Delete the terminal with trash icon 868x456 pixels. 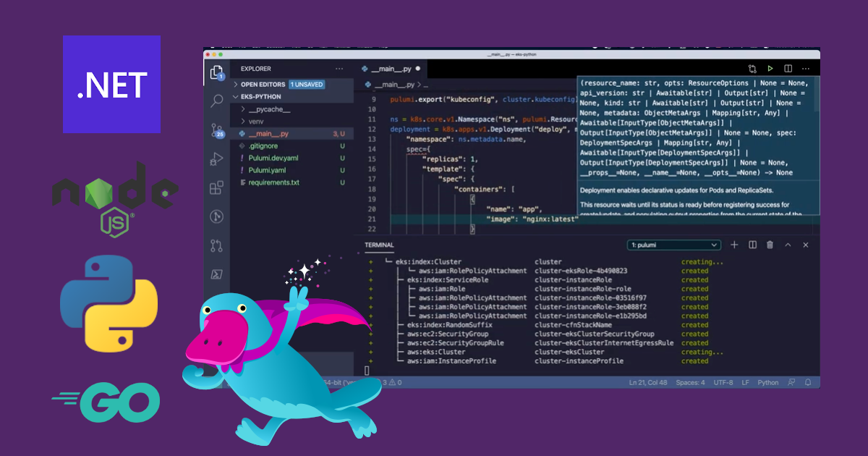(770, 245)
